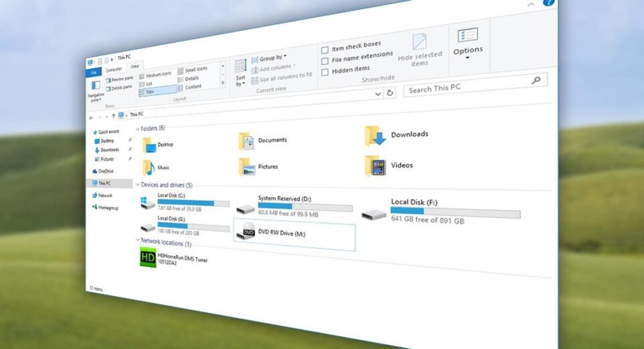Click the Help question mark icon

549,3
